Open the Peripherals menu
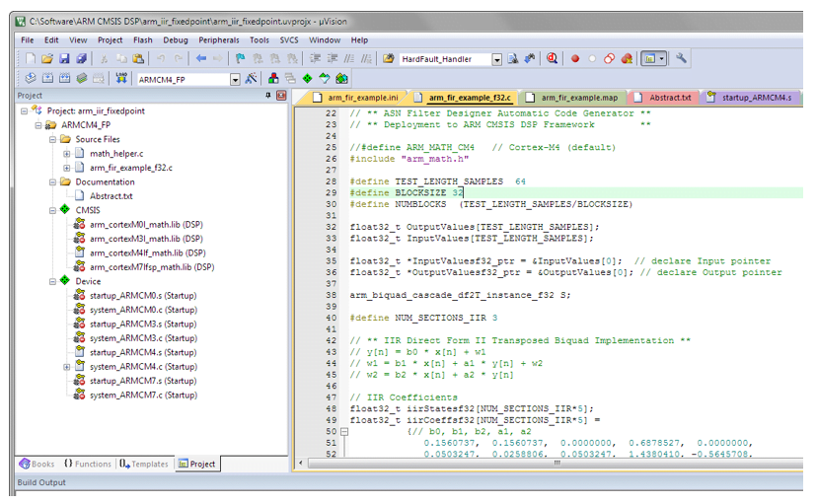 coord(219,40)
